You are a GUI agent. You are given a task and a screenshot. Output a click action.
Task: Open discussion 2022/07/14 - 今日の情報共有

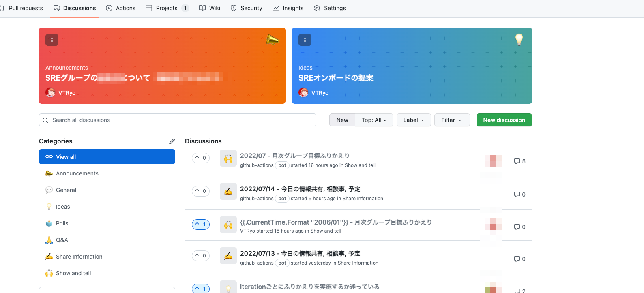[x=300, y=189]
